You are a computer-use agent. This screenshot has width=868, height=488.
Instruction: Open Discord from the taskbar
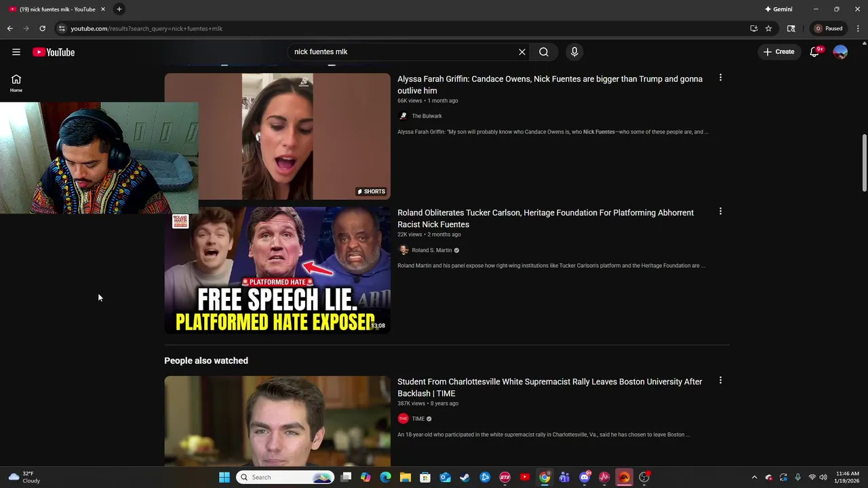point(585,477)
